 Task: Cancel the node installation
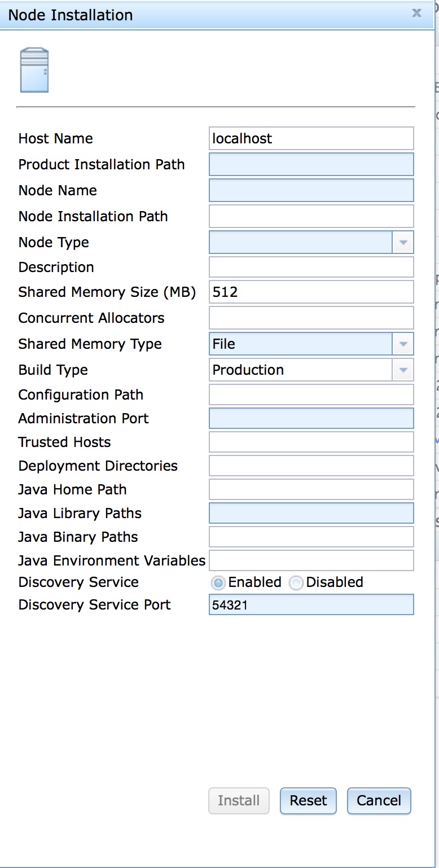coord(379,801)
